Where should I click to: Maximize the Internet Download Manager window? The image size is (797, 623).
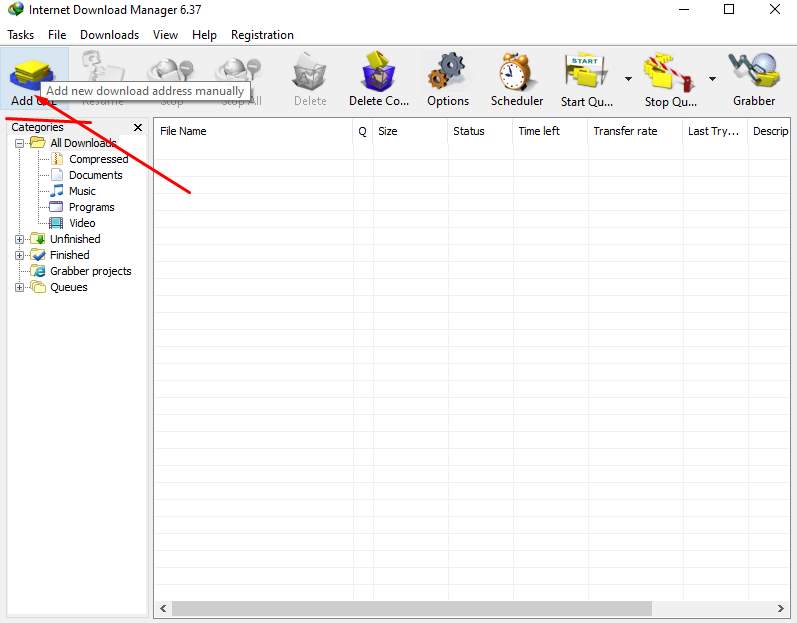(x=729, y=9)
